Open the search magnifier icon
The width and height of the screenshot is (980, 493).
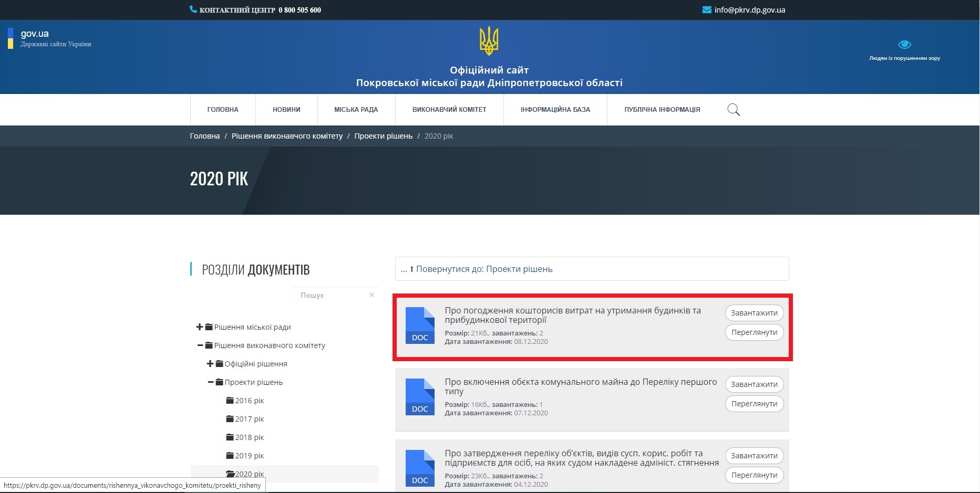point(734,109)
